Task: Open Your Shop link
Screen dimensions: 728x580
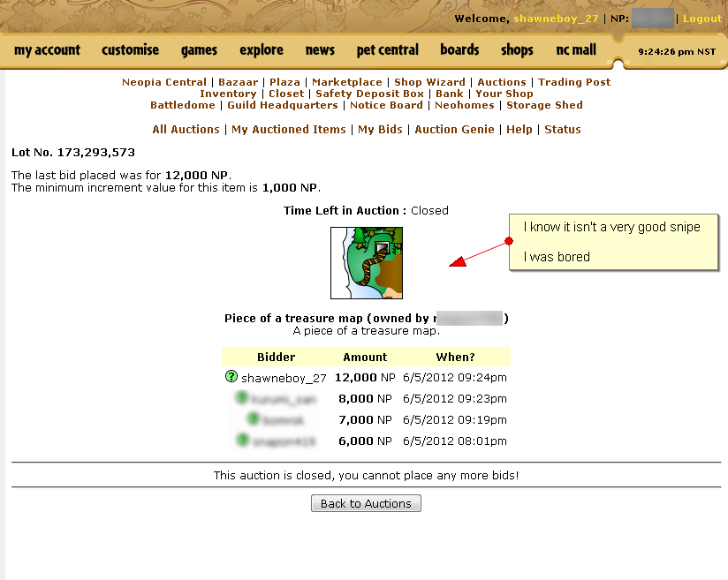Action: coord(504,94)
